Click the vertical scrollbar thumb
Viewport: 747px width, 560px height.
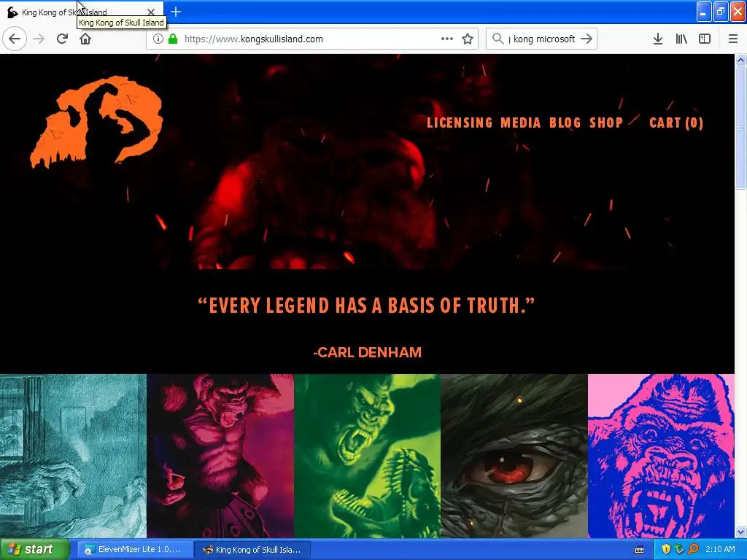click(x=741, y=128)
